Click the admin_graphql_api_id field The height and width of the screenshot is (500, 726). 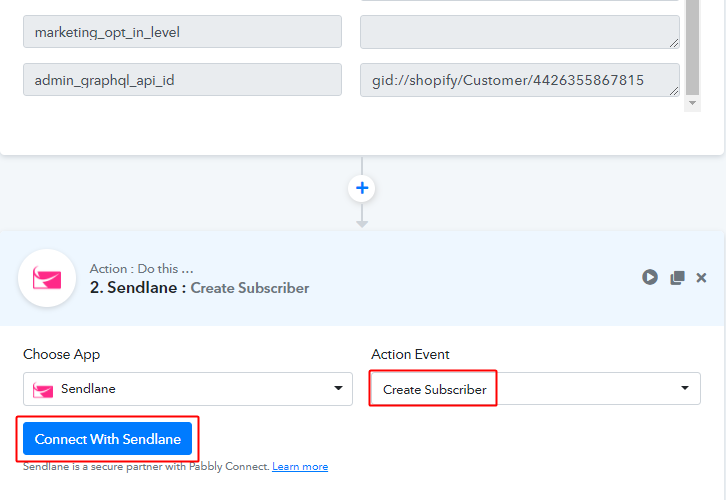pos(182,80)
